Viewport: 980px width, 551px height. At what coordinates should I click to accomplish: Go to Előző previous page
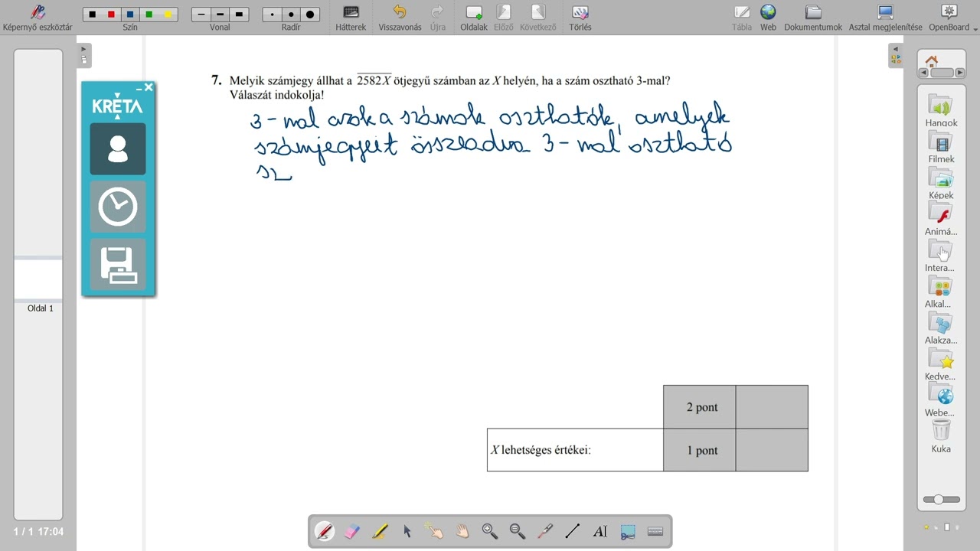[503, 18]
